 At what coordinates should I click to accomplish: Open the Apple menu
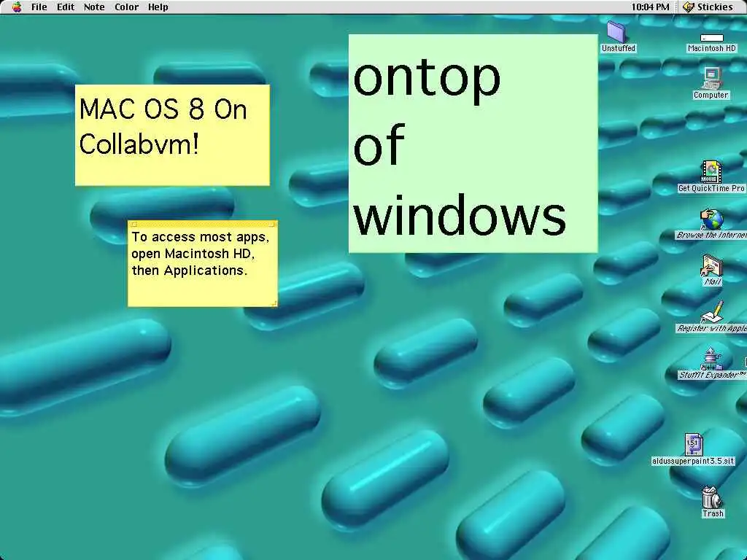(x=17, y=7)
